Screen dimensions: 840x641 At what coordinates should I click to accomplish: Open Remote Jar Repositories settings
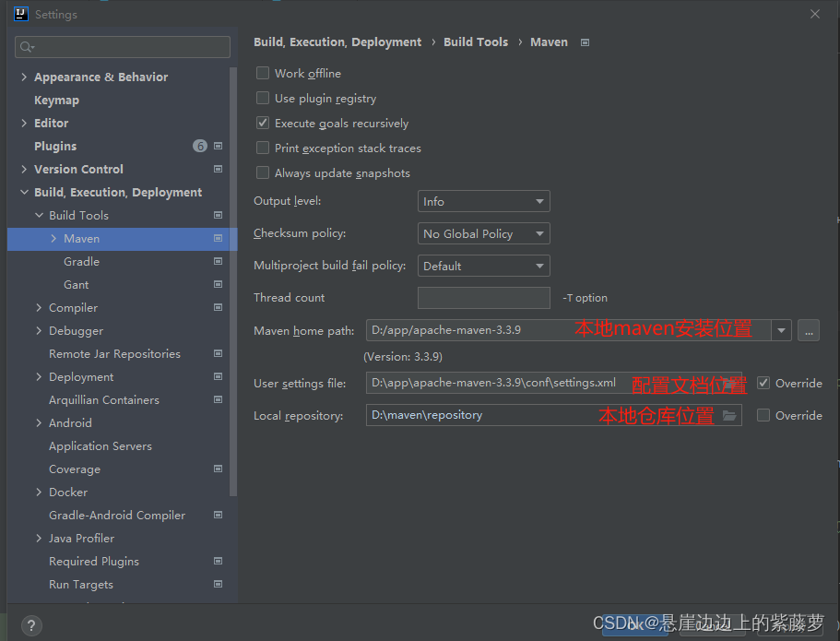(x=114, y=354)
